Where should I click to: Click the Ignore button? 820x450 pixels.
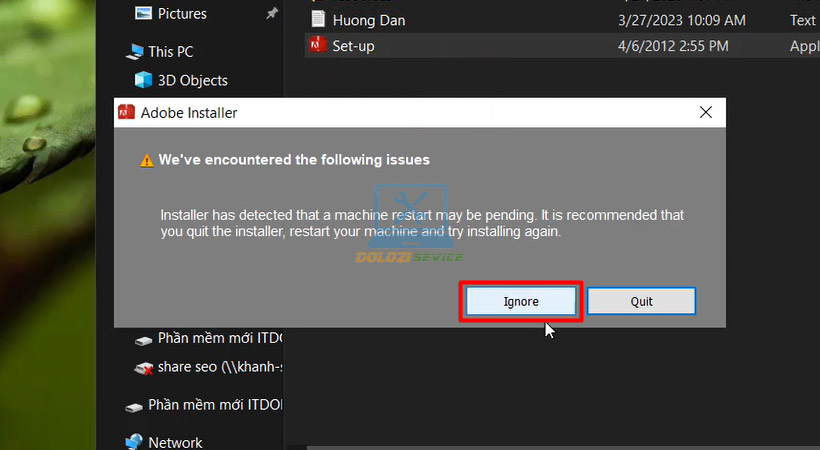click(x=520, y=301)
